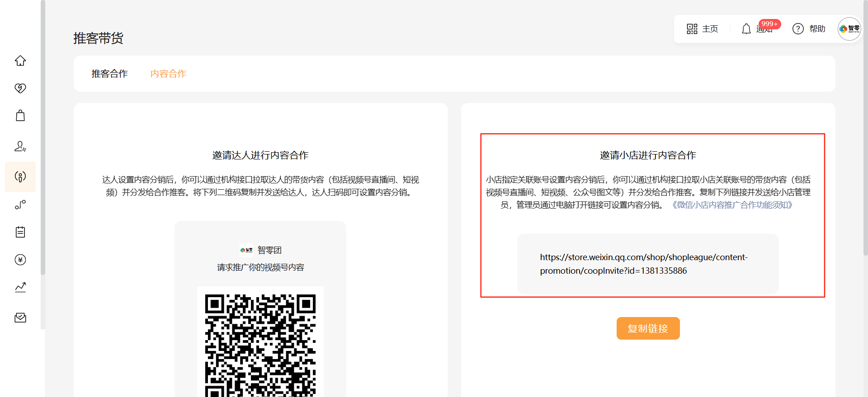The height and width of the screenshot is (397, 868).
Task: Click the page vertical scrollbar on the right
Action: pos(866,128)
